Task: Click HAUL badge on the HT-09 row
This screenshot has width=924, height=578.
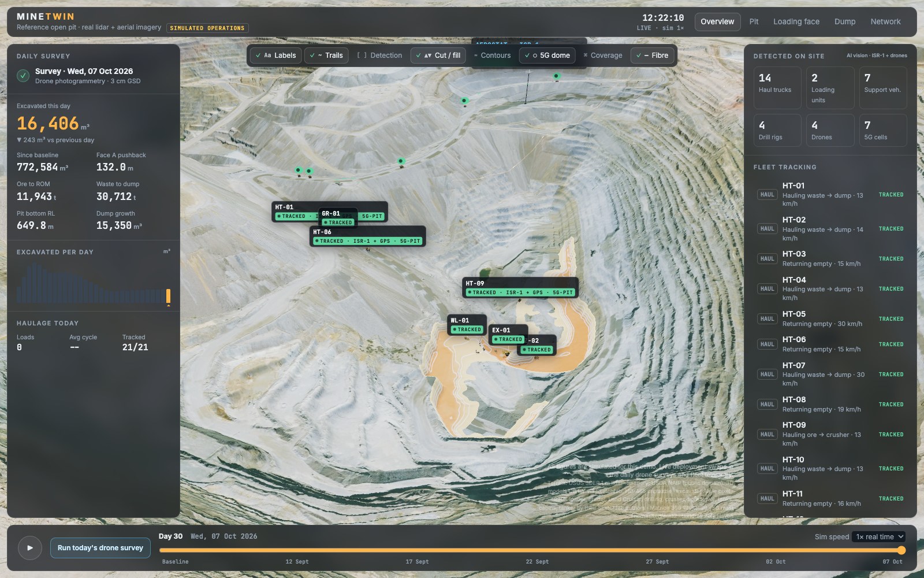Action: (767, 435)
